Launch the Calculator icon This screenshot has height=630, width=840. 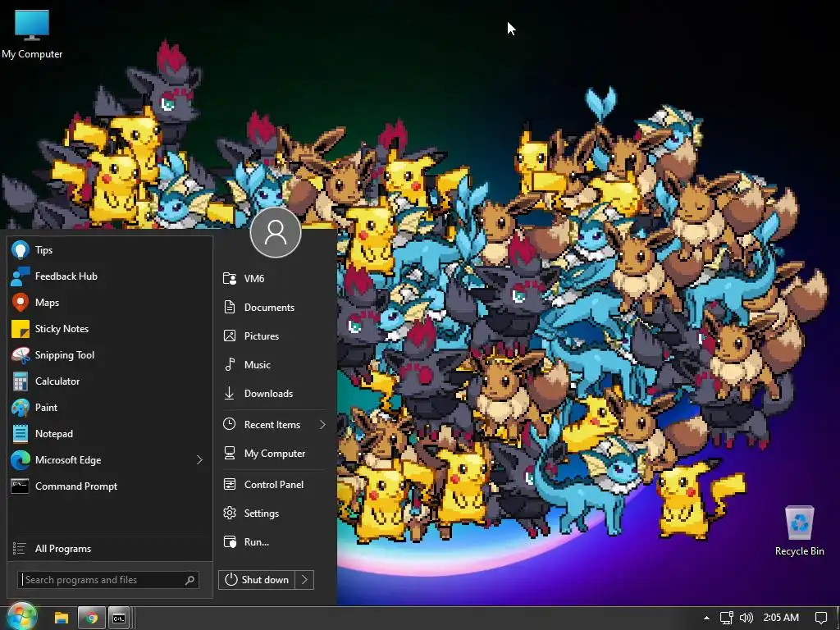pos(21,381)
